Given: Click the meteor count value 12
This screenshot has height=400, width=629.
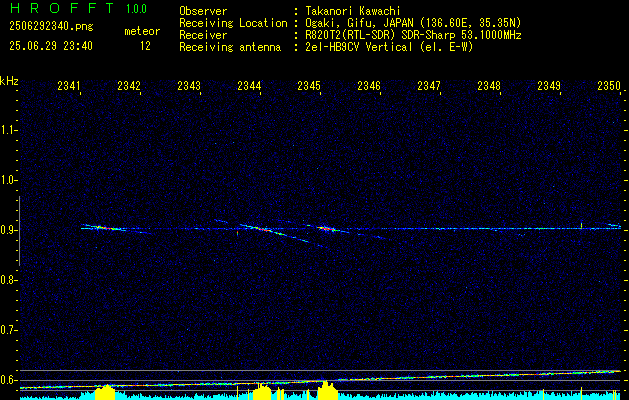Looking at the screenshot, I should tap(145, 46).
